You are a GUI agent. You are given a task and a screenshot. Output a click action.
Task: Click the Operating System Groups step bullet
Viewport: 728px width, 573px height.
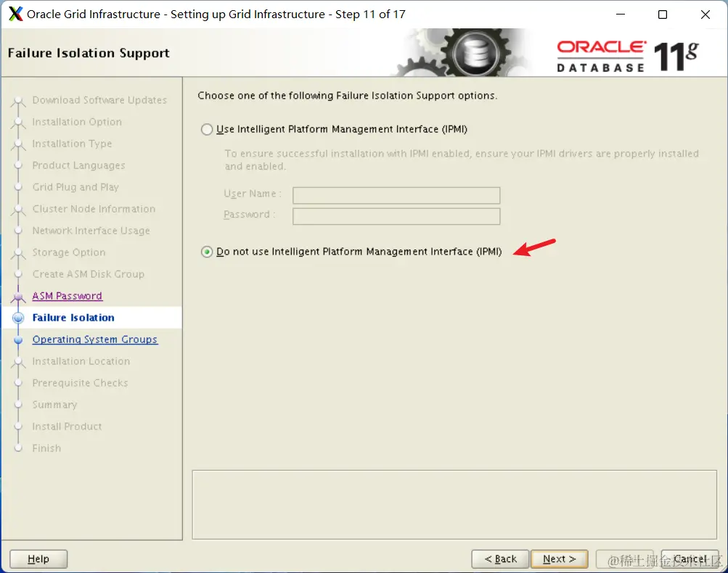coord(18,340)
